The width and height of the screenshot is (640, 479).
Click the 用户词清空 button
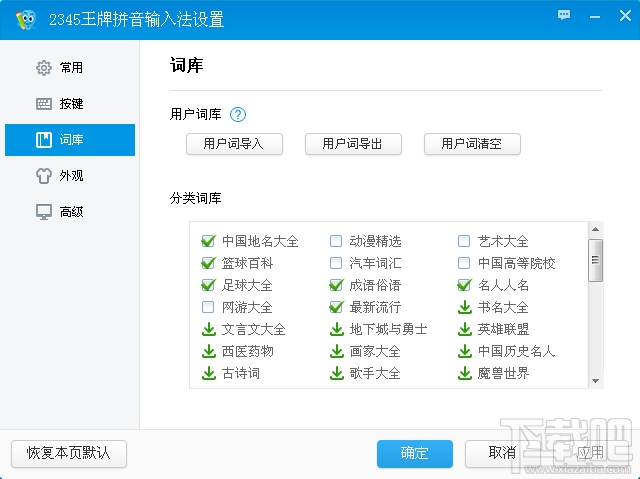[472, 144]
